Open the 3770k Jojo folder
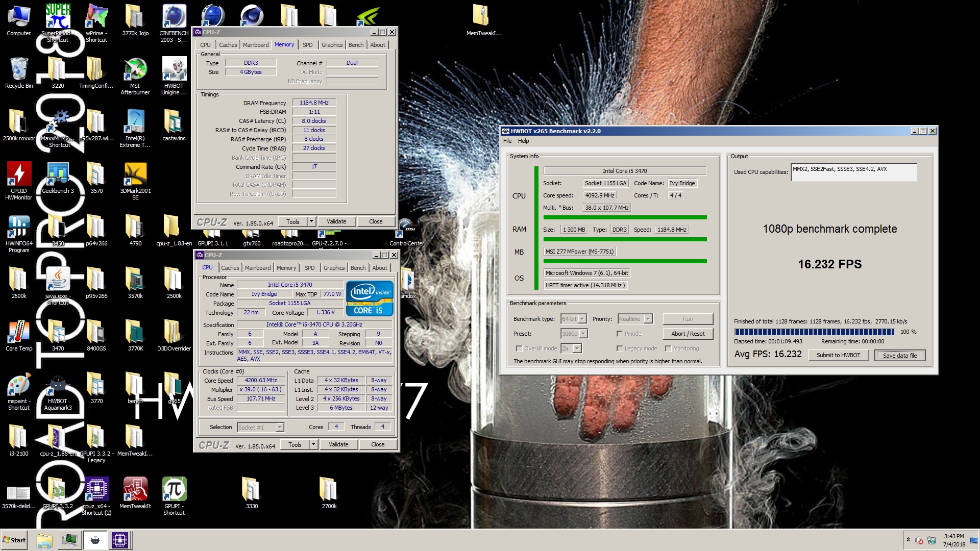The width and height of the screenshot is (980, 551). click(x=135, y=20)
